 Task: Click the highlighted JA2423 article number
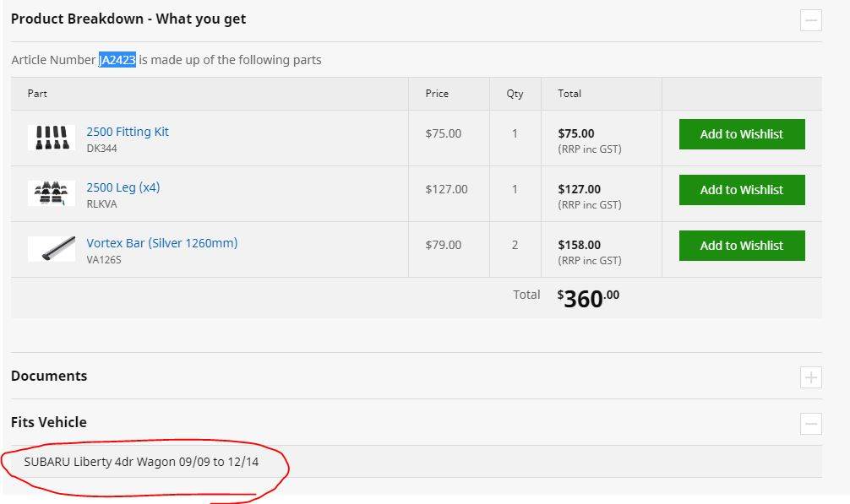point(117,60)
